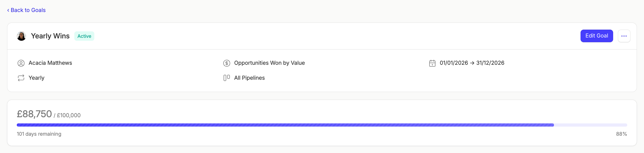Click the All Pipelines label
Viewport: 644px width, 153px height.
point(249,78)
